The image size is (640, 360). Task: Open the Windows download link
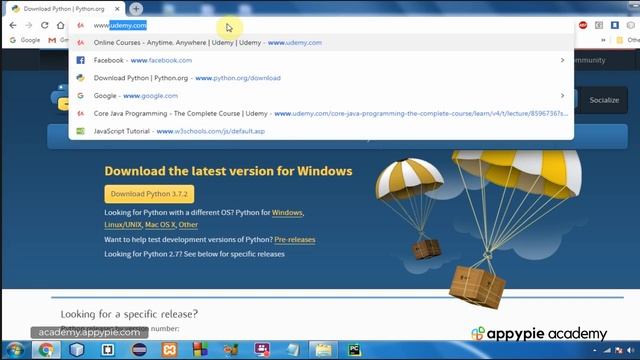pos(287,213)
